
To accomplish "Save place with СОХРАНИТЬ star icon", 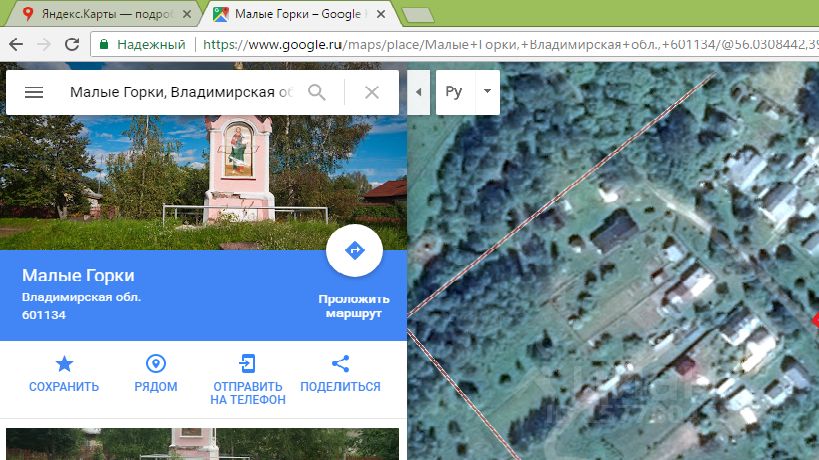I will pyautogui.click(x=64, y=363).
